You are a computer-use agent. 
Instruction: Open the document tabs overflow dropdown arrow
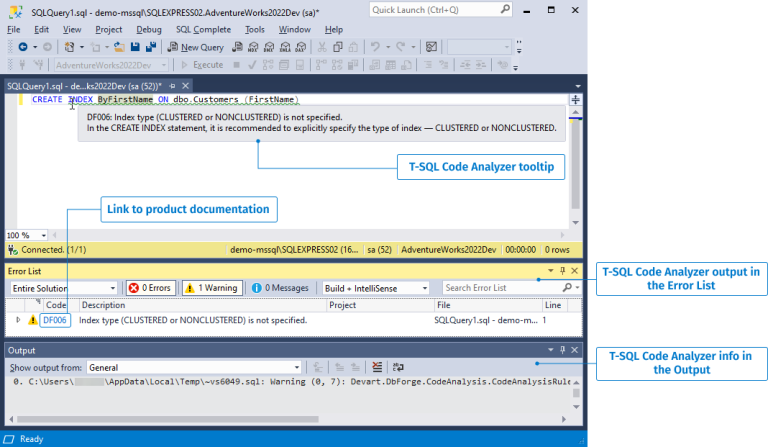(x=578, y=86)
